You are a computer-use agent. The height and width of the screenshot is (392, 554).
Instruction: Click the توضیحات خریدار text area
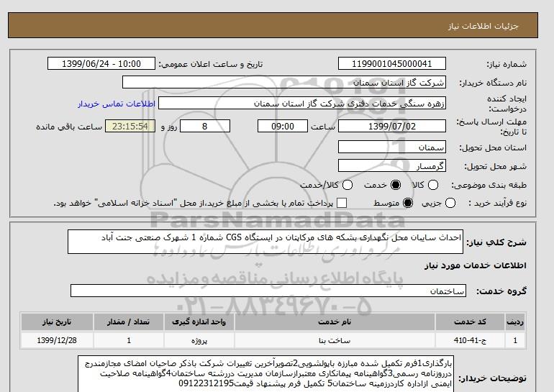(265, 374)
